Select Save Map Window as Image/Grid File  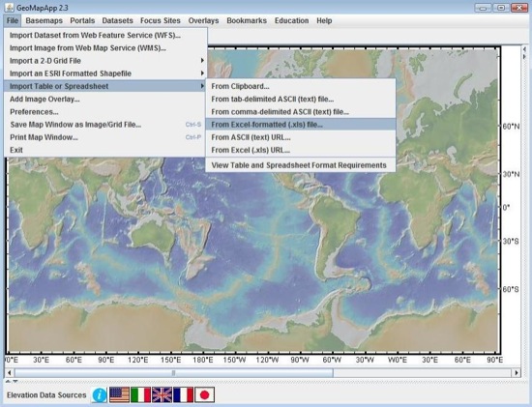pyautogui.click(x=104, y=125)
